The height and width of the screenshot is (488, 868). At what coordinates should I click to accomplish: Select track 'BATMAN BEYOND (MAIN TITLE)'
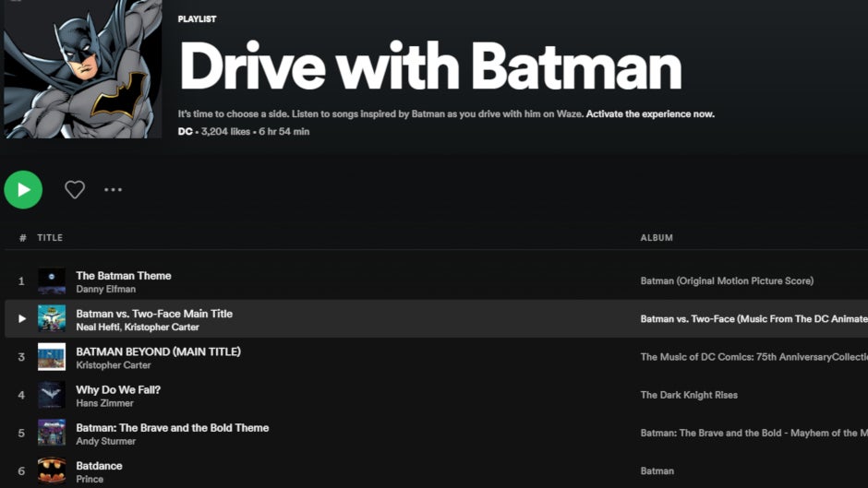pyautogui.click(x=158, y=351)
